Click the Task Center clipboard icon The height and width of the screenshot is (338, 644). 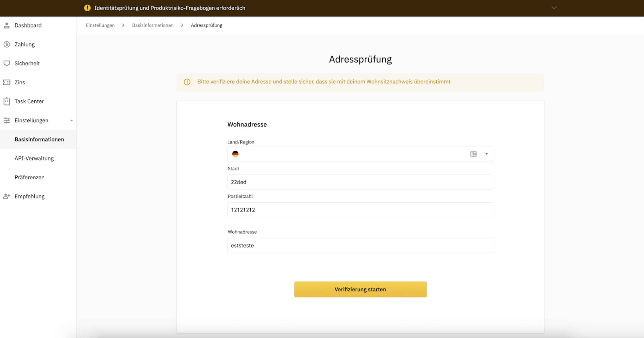[7, 101]
